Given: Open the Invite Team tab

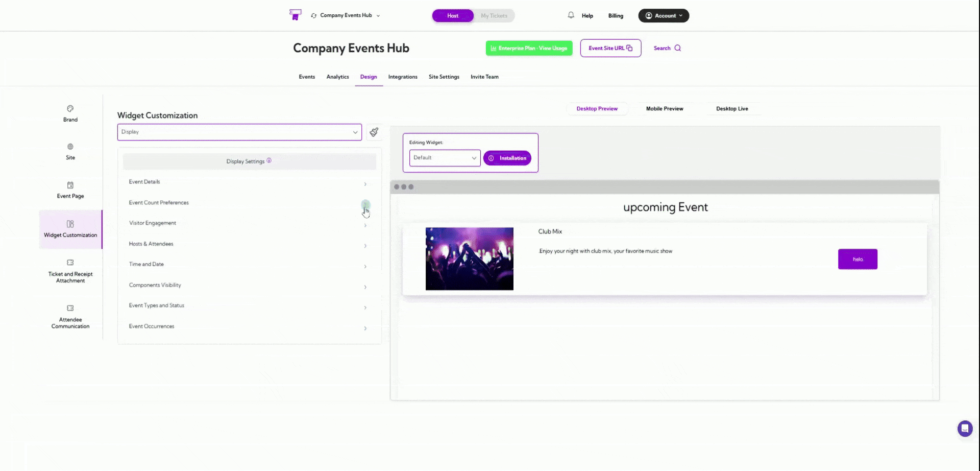Looking at the screenshot, I should [x=484, y=77].
